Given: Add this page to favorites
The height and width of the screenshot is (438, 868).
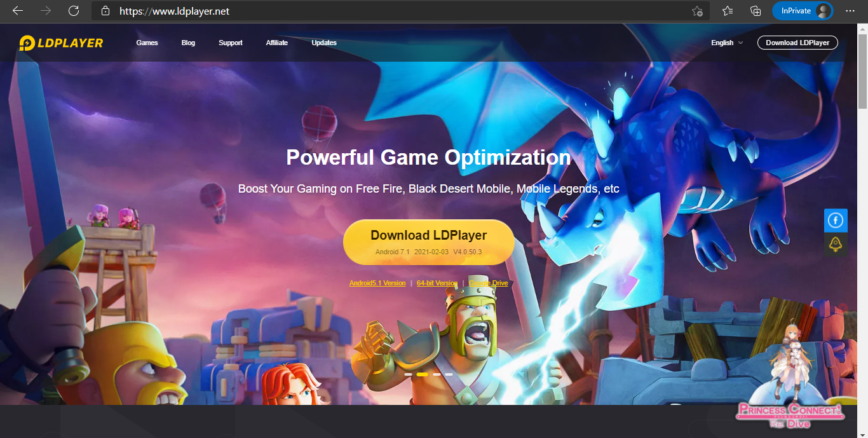Looking at the screenshot, I should pos(697,11).
